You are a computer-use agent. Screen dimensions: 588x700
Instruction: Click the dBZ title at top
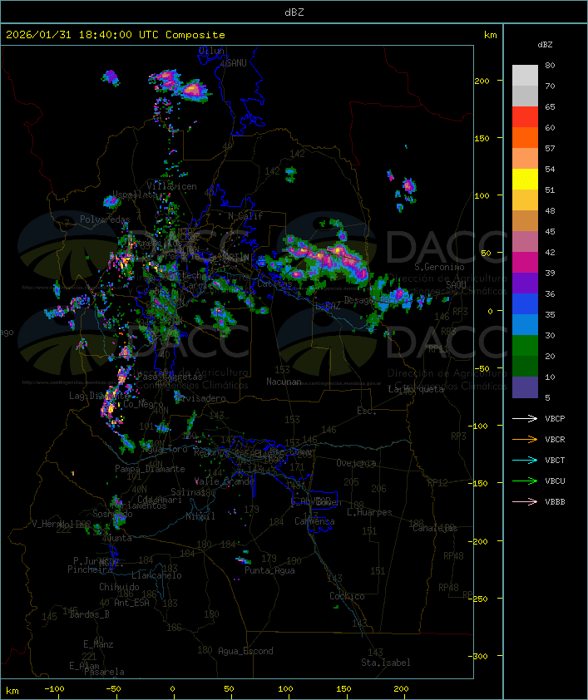tap(294, 12)
